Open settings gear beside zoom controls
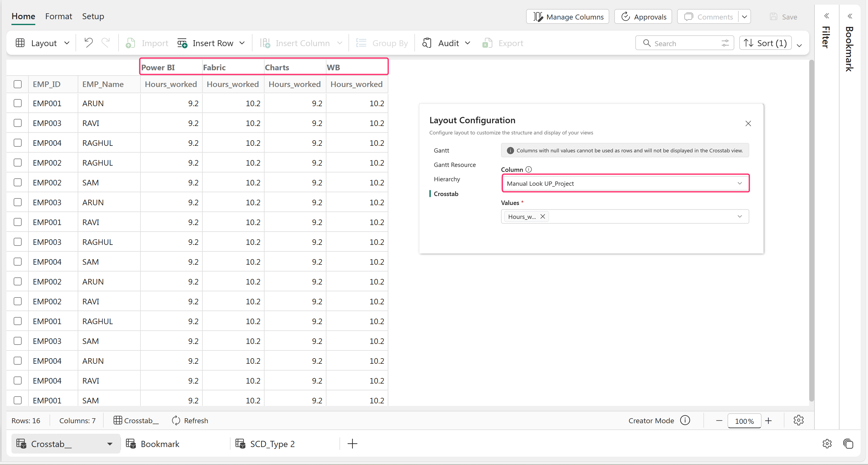The height and width of the screenshot is (465, 868). tap(798, 420)
